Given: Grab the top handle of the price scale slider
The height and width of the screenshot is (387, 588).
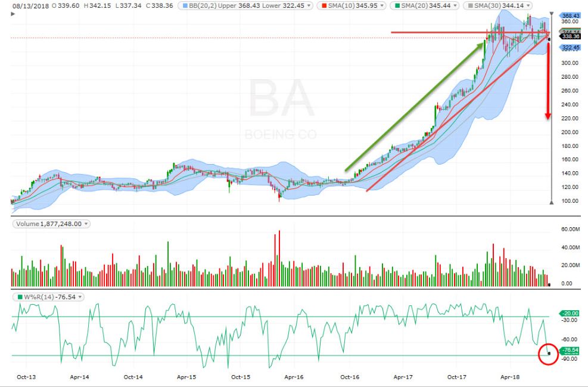Looking at the screenshot, I should [551, 14].
